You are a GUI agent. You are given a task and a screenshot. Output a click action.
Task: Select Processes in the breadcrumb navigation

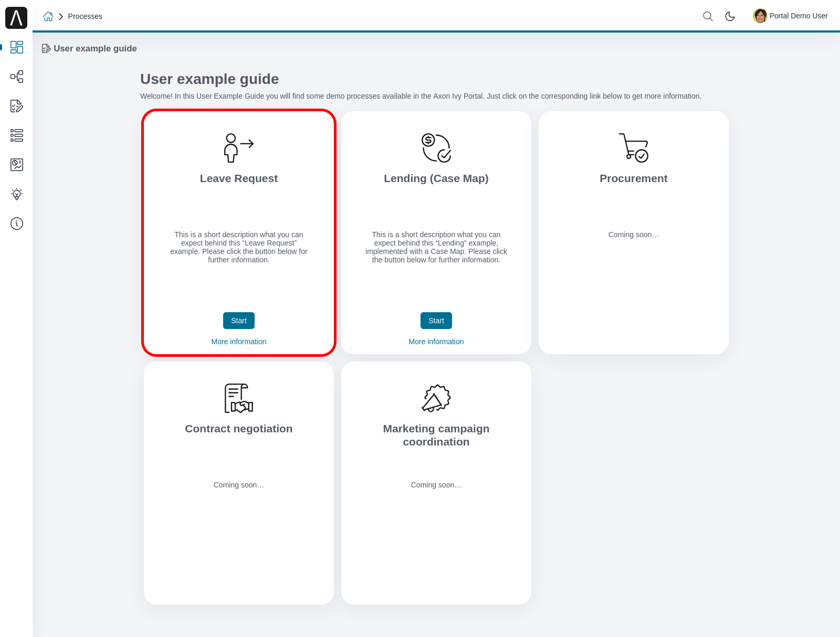[85, 16]
